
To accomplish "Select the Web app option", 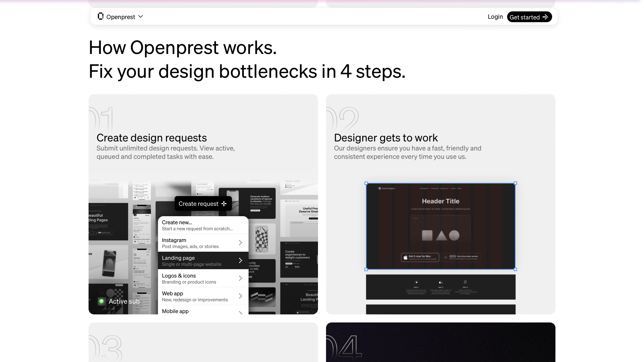I will click(203, 296).
